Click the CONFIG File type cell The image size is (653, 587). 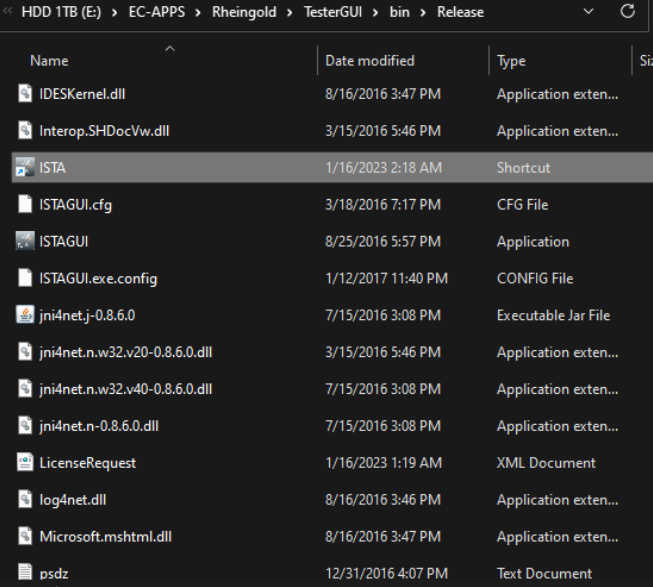(x=535, y=279)
